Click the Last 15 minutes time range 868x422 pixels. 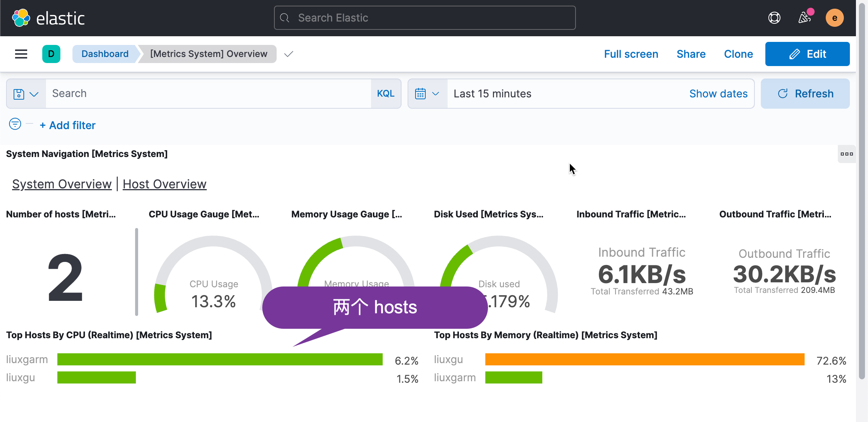click(492, 94)
